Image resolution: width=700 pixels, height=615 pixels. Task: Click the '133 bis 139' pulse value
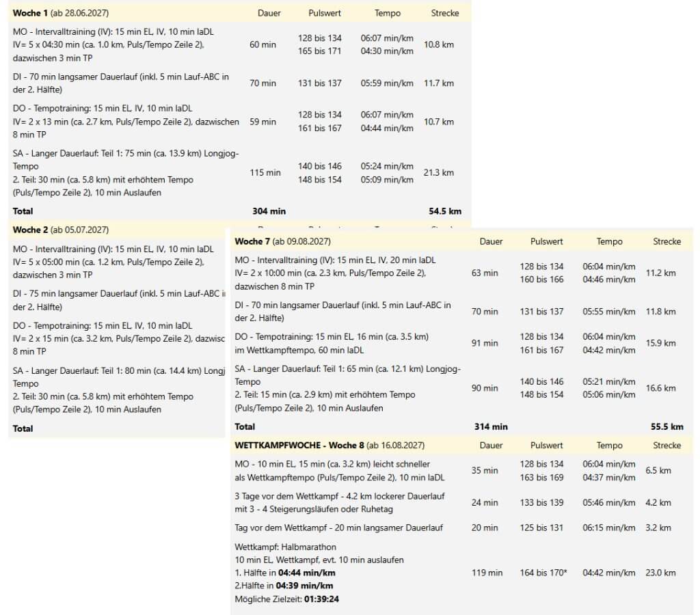541,502
